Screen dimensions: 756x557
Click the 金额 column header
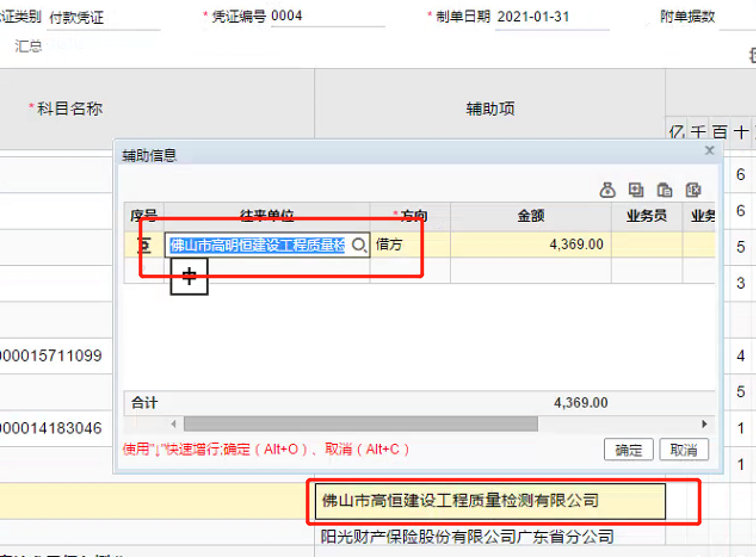pos(530,216)
